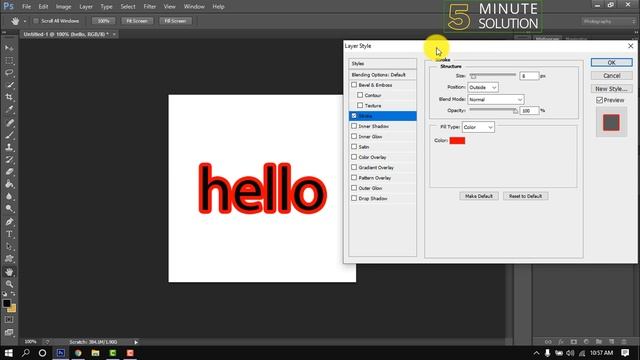Uncheck the Stroke effect checkbox
Image resolution: width=640 pixels, height=360 pixels.
click(x=354, y=116)
